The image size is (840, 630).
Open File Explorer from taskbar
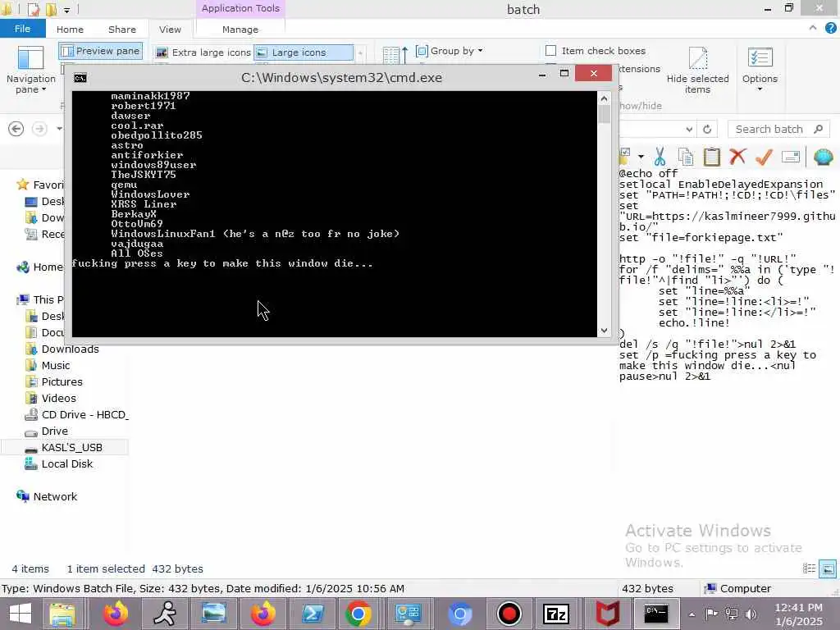click(62, 614)
